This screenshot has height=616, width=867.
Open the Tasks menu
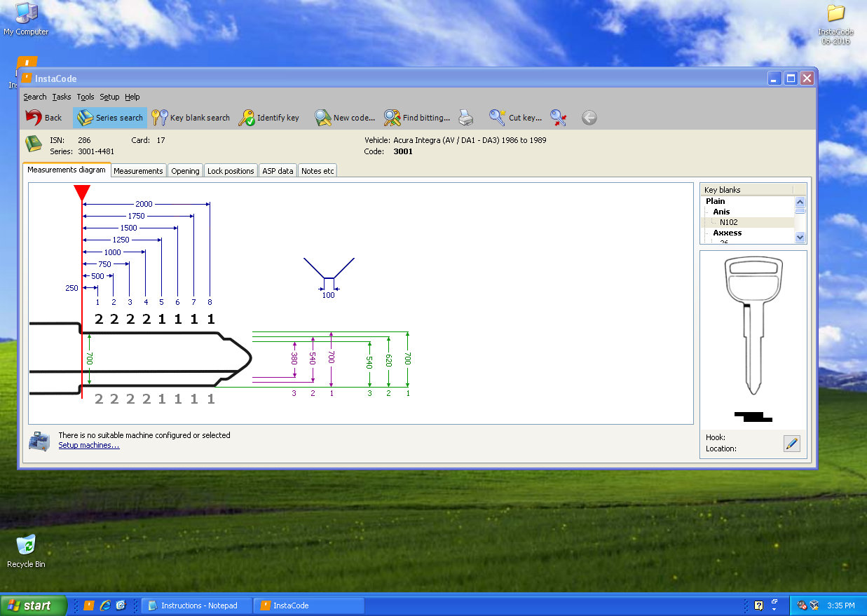(62, 97)
